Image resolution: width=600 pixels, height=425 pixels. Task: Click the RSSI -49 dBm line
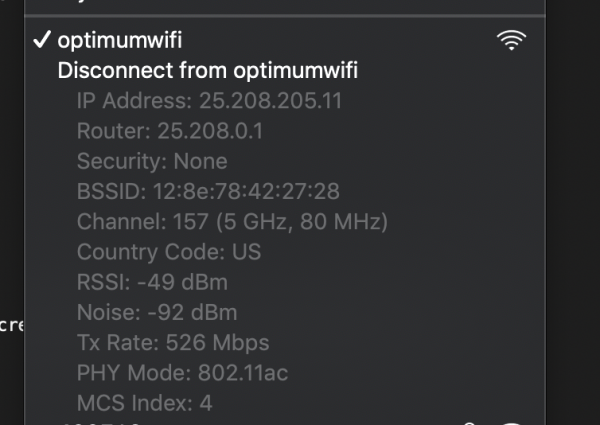pos(152,282)
